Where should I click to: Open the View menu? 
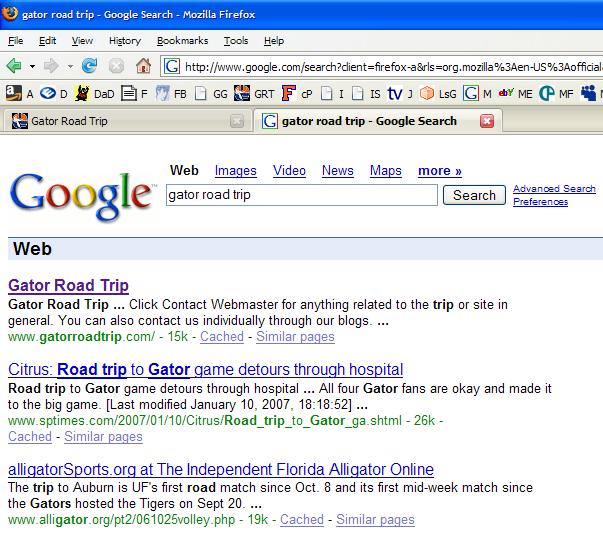coord(82,40)
